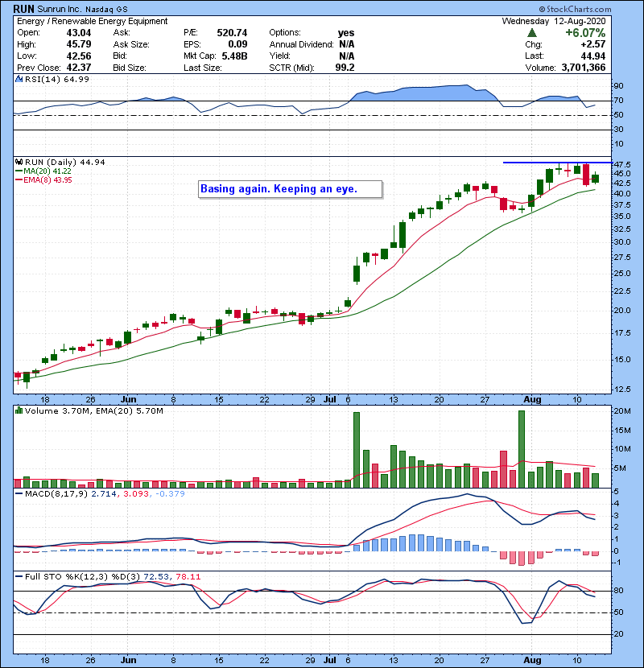Click the High value 45.79

coord(79,44)
